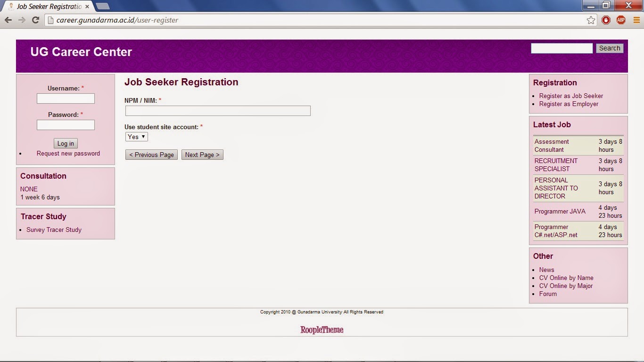Click the page document icon in address bar
The image size is (644, 362).
pos(50,20)
